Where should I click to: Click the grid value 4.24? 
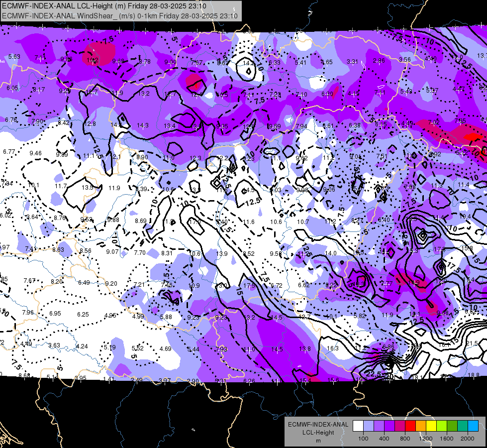tap(82, 346)
